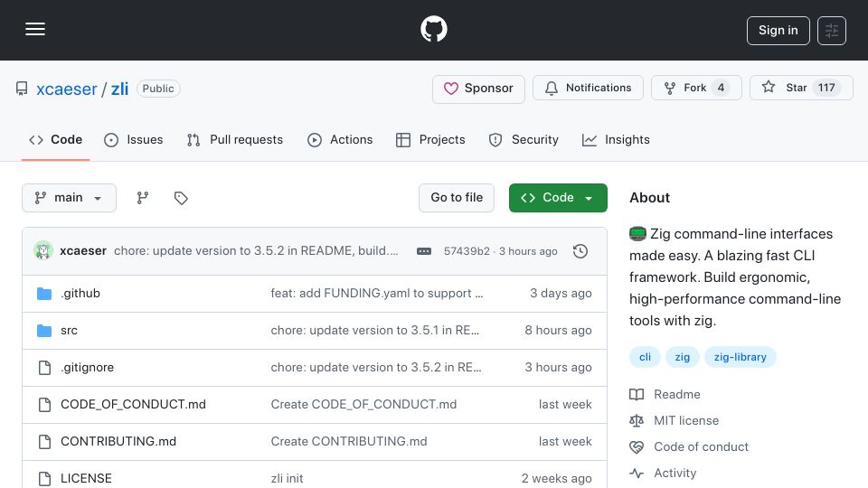Select the cli topic tag
Screen dimensions: 868x488
coord(645,358)
